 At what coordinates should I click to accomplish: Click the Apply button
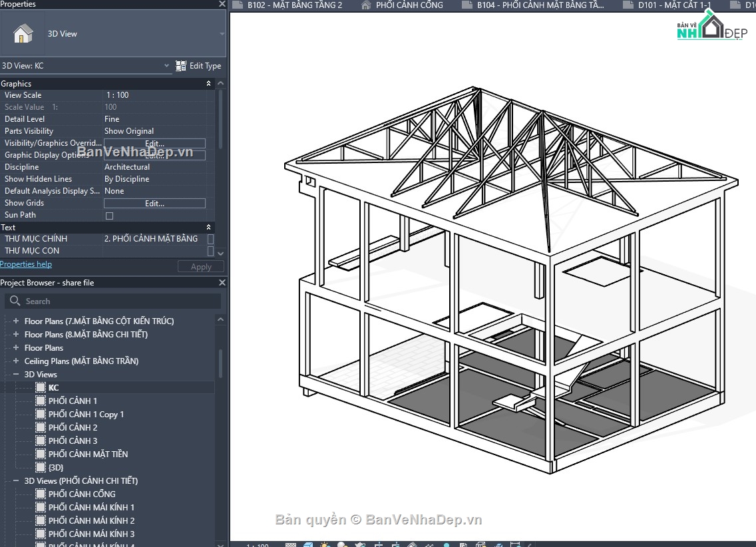pos(201,266)
